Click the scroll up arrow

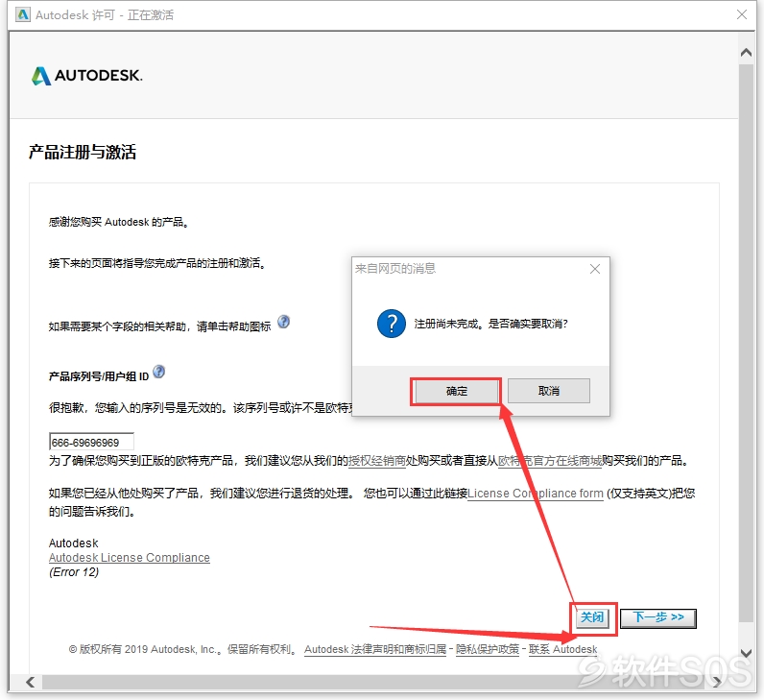[x=746, y=52]
